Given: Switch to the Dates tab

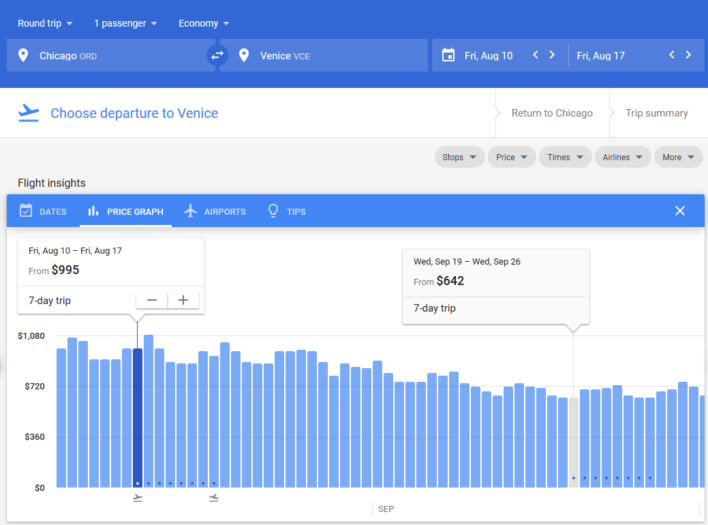Looking at the screenshot, I should click(x=42, y=212).
